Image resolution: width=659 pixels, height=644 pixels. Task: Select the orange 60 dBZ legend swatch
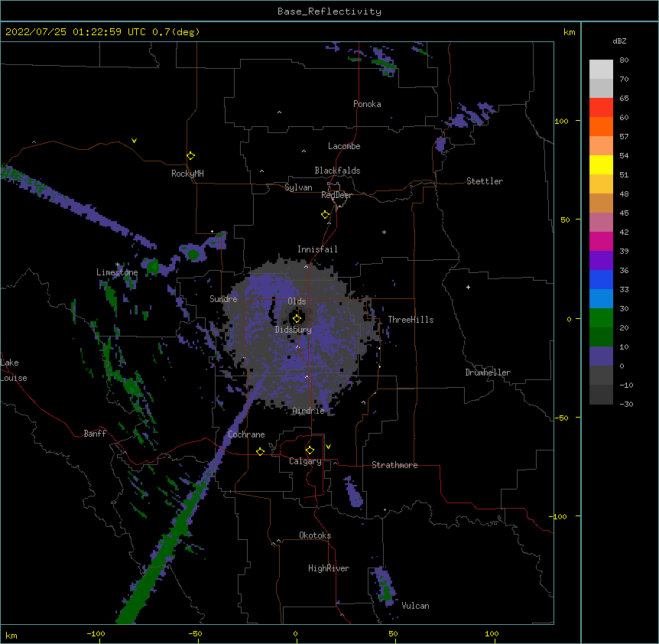point(601,126)
